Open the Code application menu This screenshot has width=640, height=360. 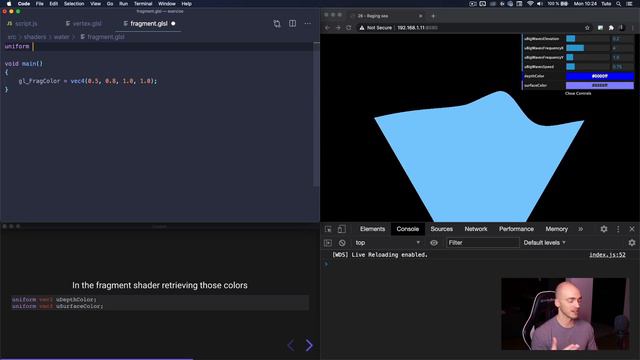coord(24,4)
